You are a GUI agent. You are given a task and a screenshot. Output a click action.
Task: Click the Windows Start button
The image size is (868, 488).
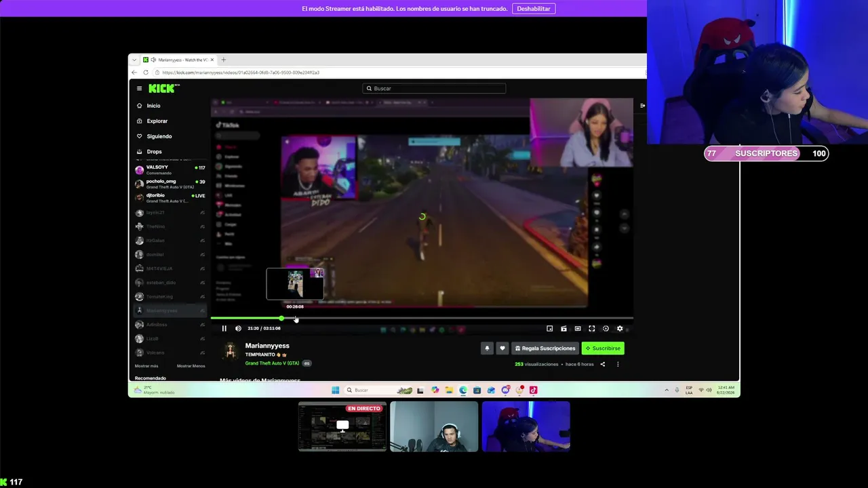pos(335,390)
